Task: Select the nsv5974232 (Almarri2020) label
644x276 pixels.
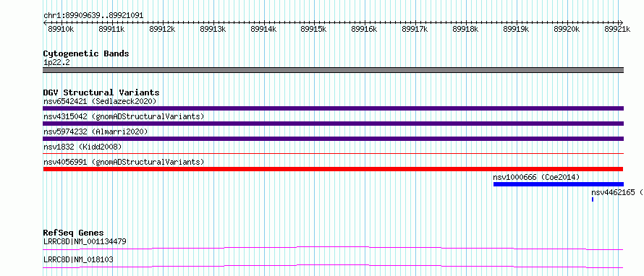Action: point(96,131)
